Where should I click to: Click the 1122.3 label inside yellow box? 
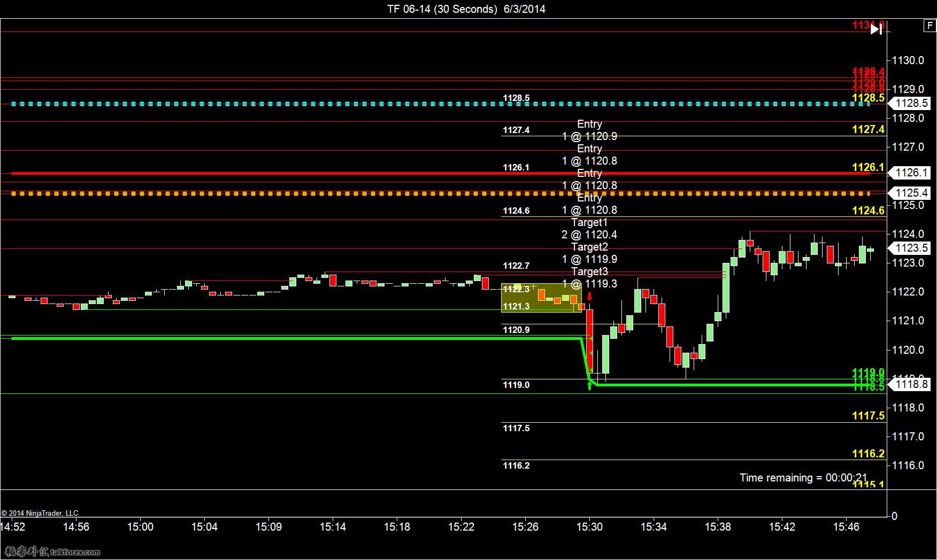tap(516, 289)
